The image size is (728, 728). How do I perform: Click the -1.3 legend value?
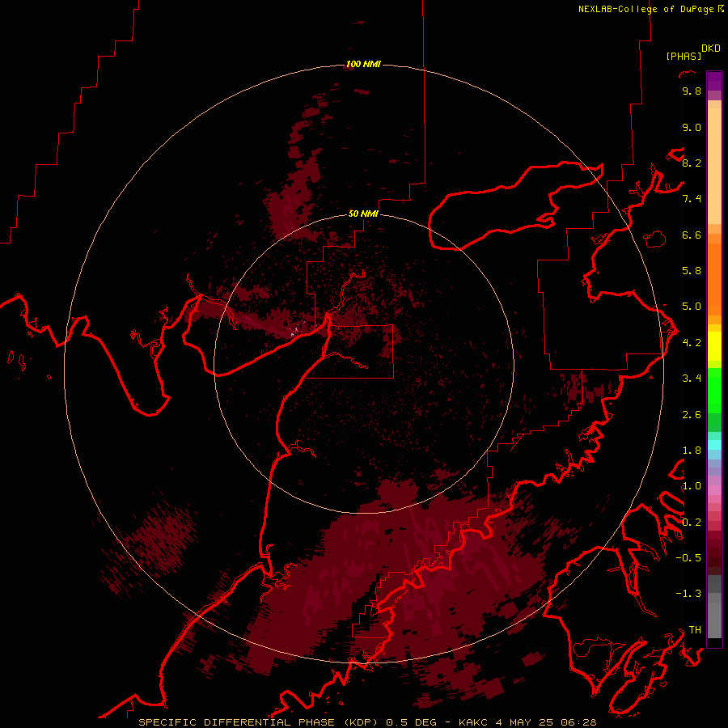[688, 594]
